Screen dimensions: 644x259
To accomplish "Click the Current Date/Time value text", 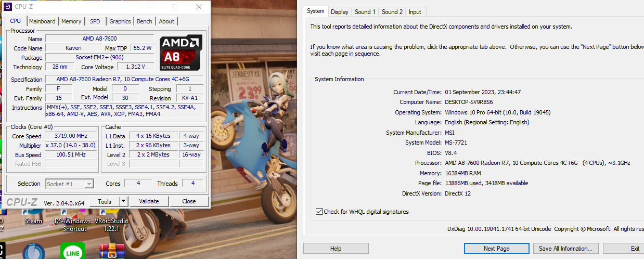I will coord(483,92).
